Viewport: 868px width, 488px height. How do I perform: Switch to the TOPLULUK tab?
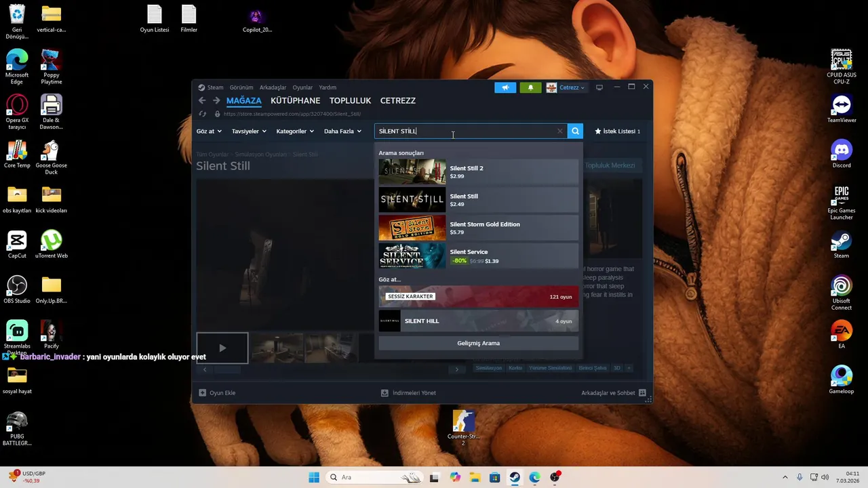(350, 100)
